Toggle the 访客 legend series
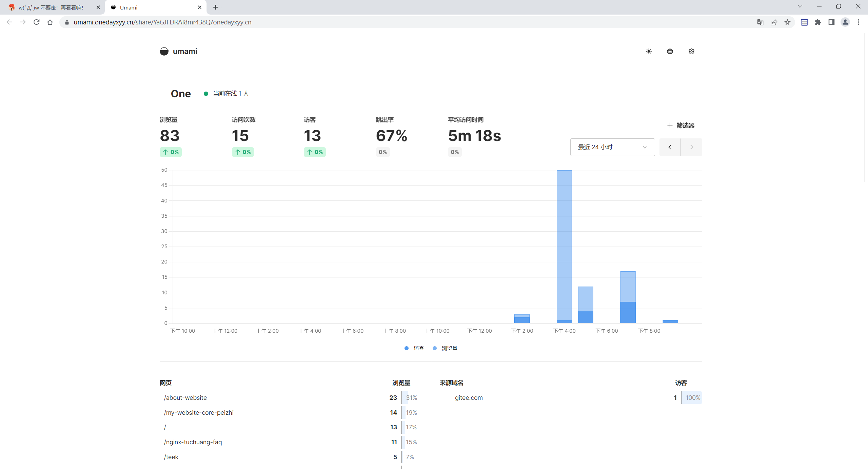Viewport: 868px width, 469px height. pos(414,348)
